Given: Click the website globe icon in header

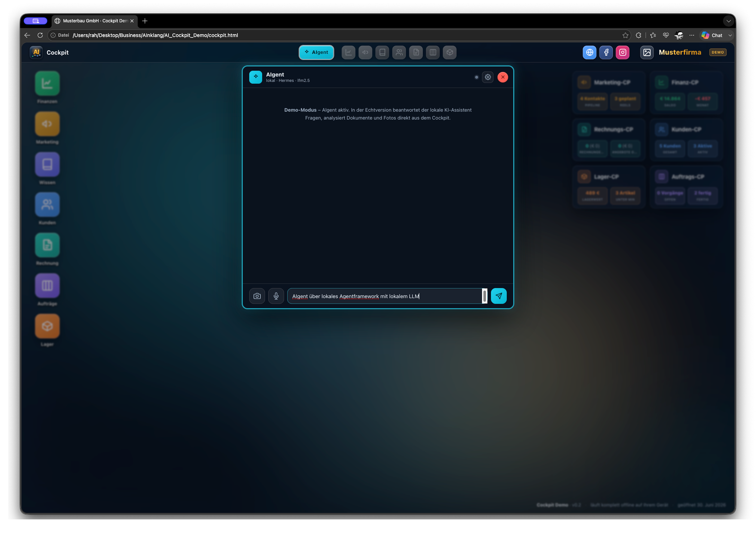Looking at the screenshot, I should [x=590, y=52].
